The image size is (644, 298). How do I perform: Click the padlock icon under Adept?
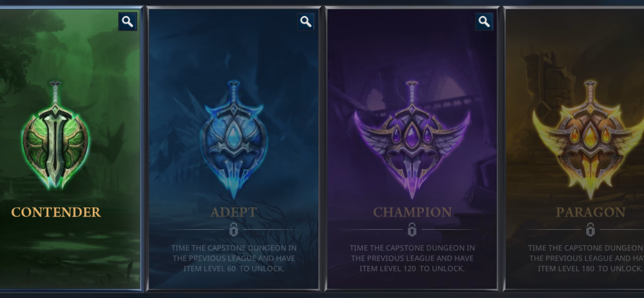pyautogui.click(x=234, y=229)
